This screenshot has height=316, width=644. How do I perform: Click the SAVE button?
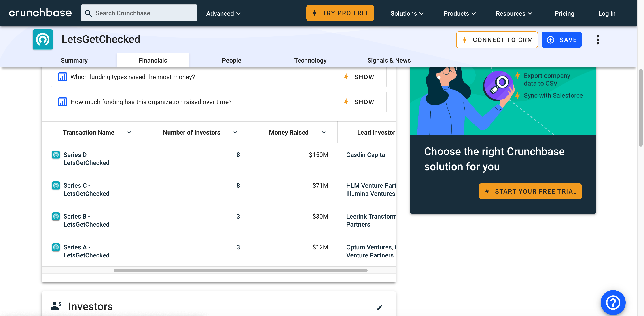coord(561,40)
